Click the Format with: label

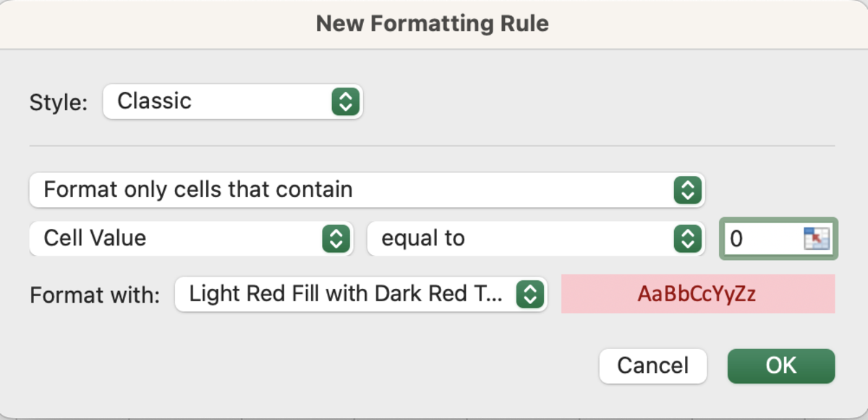pos(95,295)
